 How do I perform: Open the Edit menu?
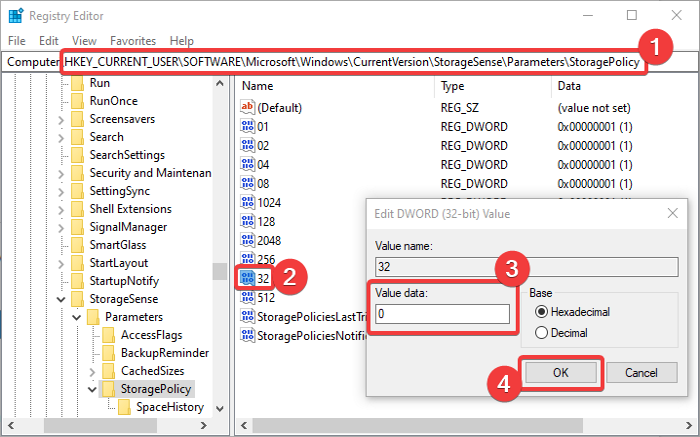coord(49,41)
